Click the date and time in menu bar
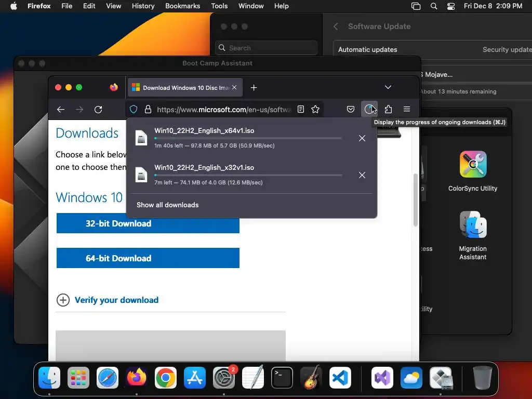Screen dimensions: 532x399 coord(493,6)
